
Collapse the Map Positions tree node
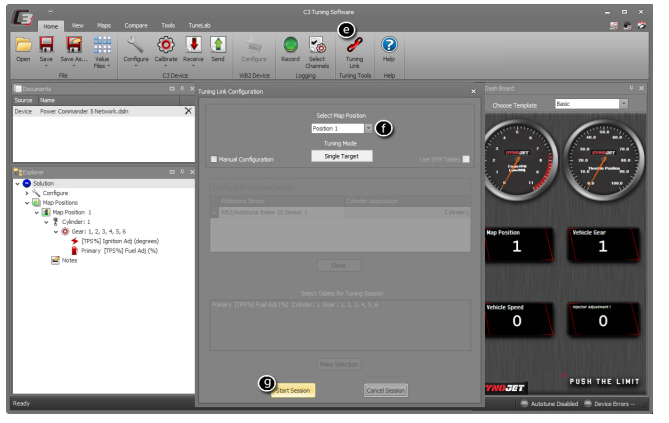27,203
